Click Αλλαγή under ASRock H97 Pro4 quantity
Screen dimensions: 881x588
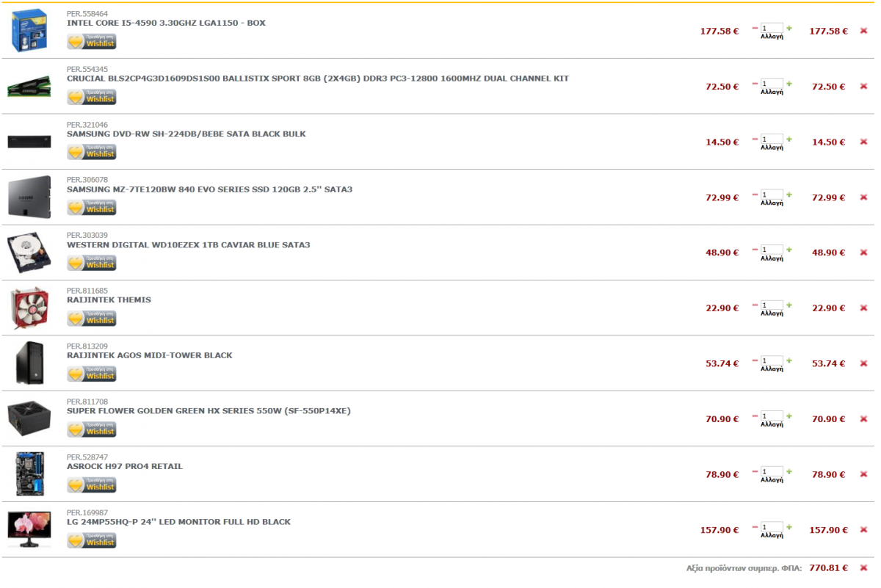[x=772, y=480]
